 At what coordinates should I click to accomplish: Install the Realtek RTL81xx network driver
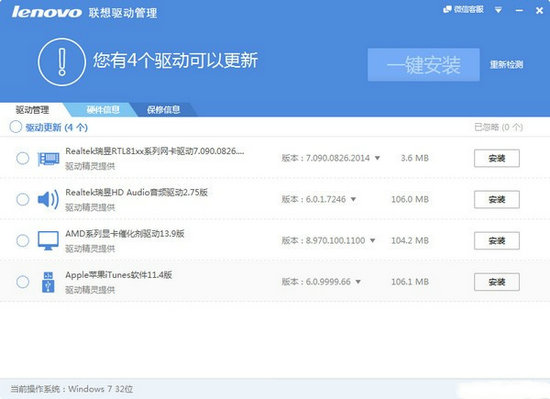497,158
